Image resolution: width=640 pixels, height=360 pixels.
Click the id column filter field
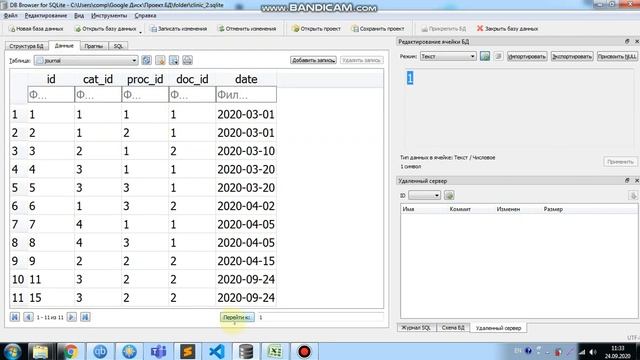point(51,95)
